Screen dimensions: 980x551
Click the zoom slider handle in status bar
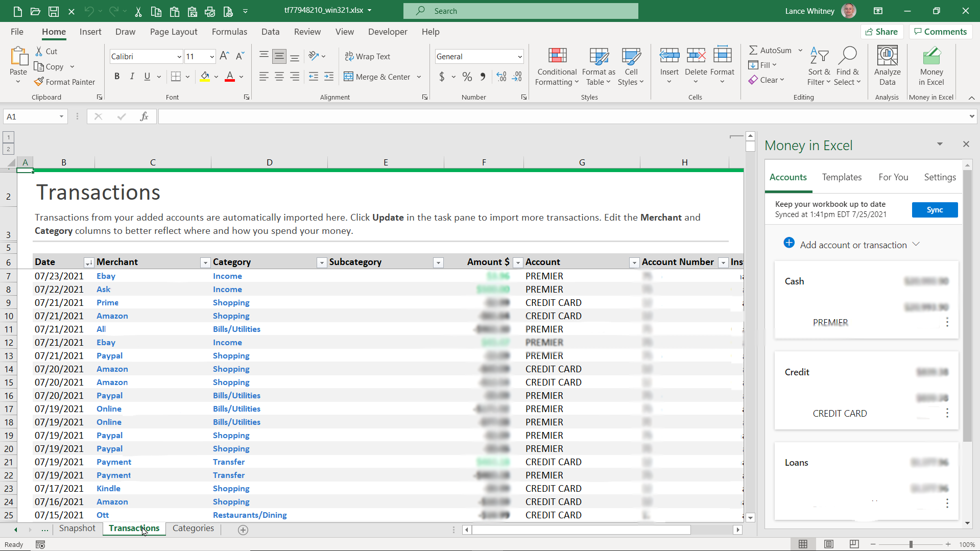coord(911,544)
